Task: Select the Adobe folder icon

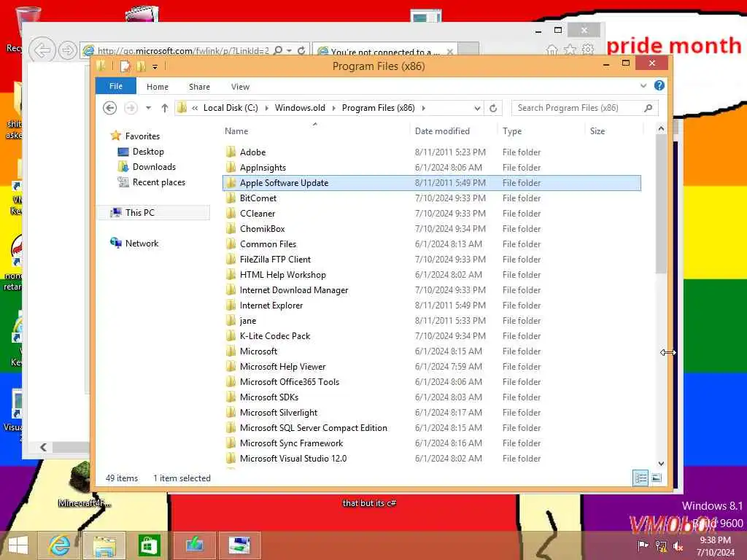Action: coord(231,152)
